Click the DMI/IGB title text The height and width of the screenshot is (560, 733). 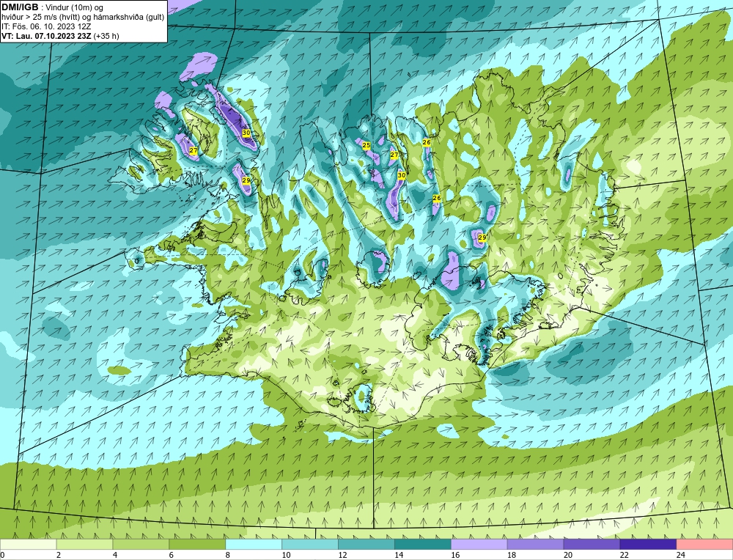coord(20,7)
